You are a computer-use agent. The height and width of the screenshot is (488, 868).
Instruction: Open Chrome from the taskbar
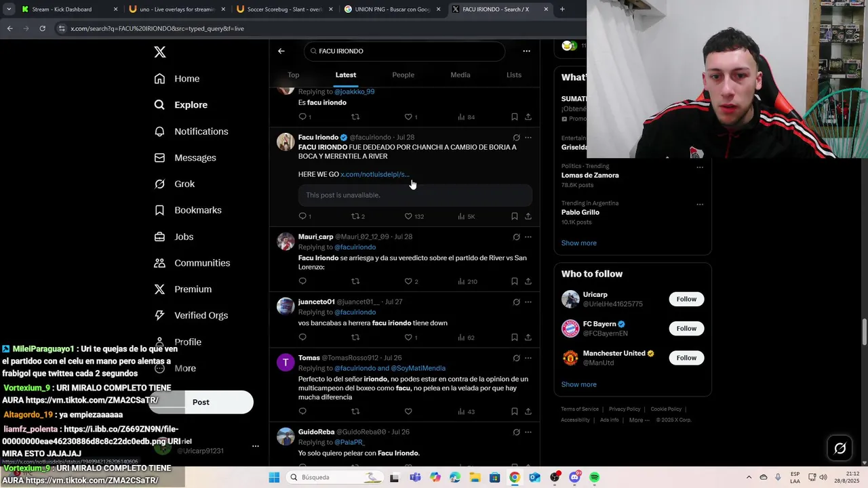pyautogui.click(x=515, y=477)
